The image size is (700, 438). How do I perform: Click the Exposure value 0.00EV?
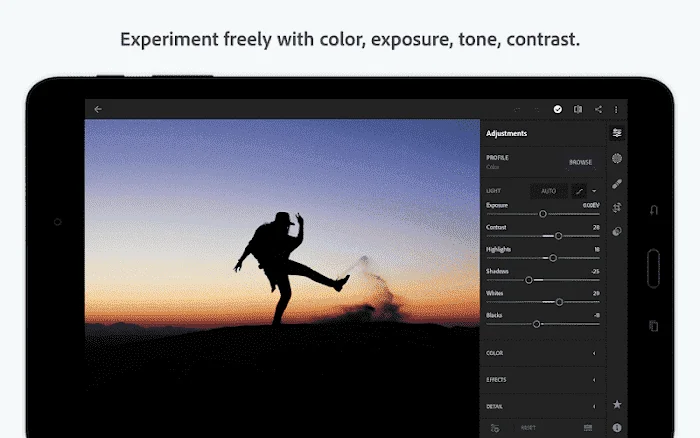591,205
